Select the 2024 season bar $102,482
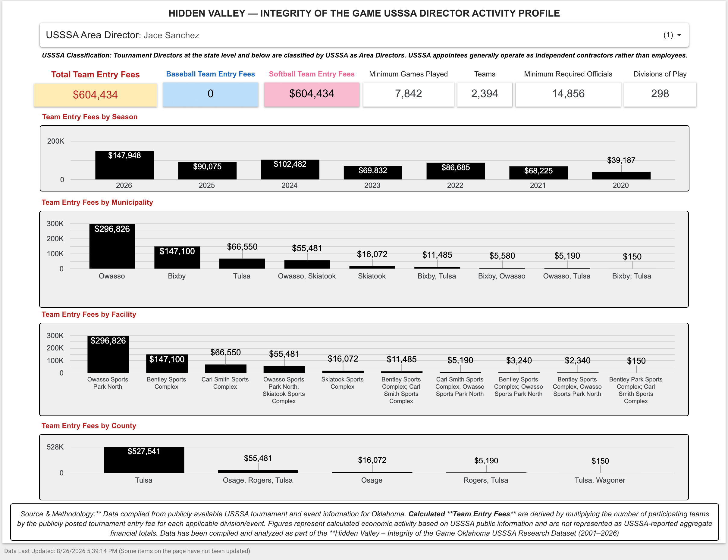This screenshot has width=728, height=560. coord(290,170)
